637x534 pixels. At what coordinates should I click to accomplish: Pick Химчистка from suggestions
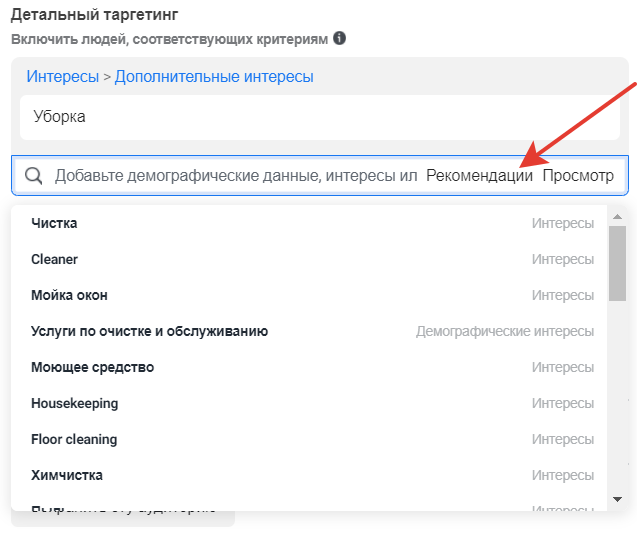pos(67,475)
